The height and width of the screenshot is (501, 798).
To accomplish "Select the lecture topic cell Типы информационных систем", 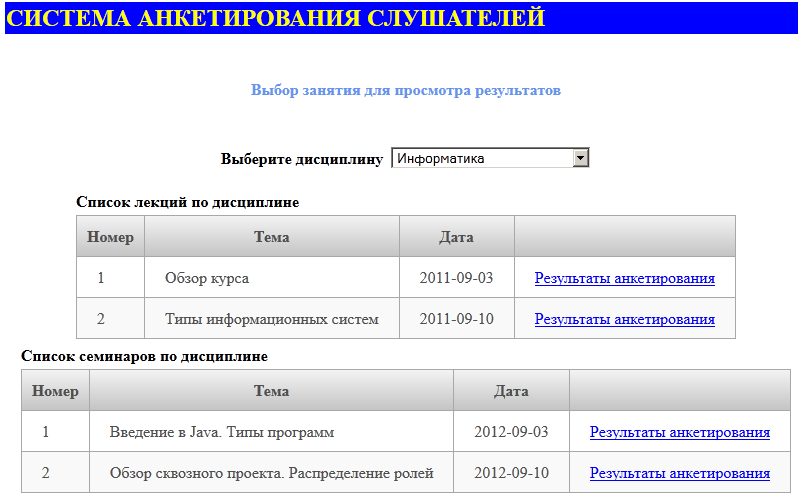I will [x=272, y=319].
